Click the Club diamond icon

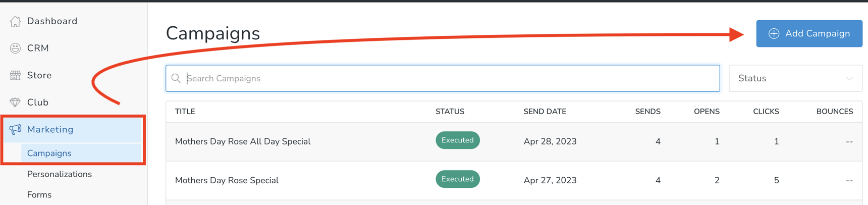click(x=16, y=102)
